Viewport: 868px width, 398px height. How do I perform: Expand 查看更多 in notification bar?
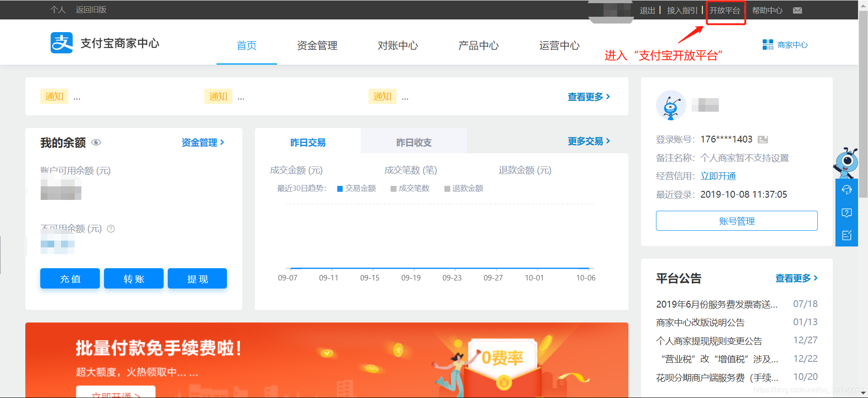click(x=589, y=97)
